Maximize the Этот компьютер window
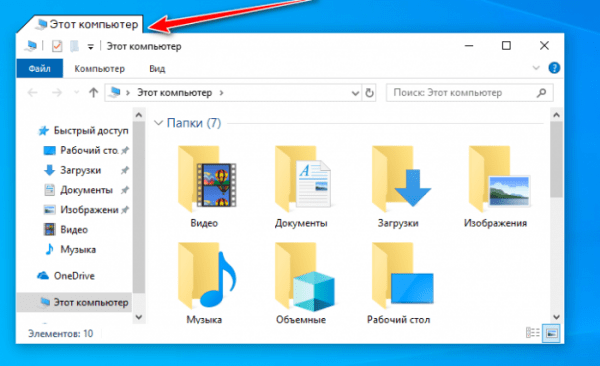The width and height of the screenshot is (600, 366). pyautogui.click(x=506, y=46)
